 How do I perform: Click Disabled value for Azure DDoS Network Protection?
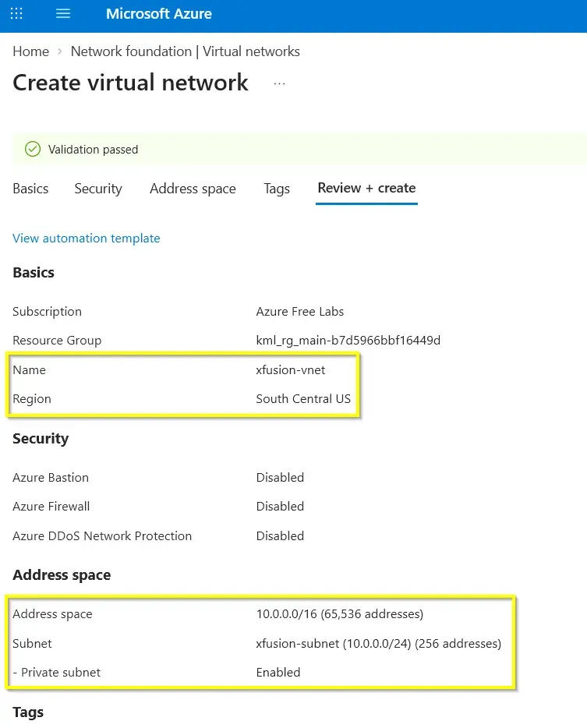click(x=280, y=535)
